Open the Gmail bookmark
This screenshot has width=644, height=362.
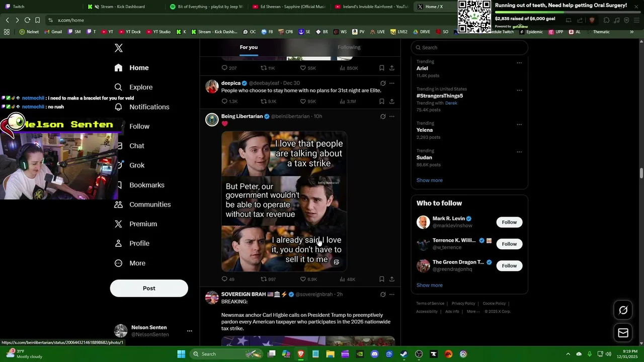53,32
